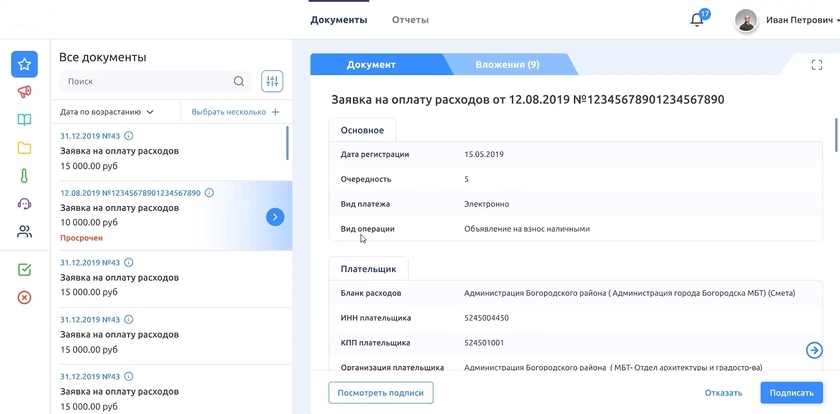Click the megaphone announcements sidebar icon
The image size is (840, 414).
(24, 92)
